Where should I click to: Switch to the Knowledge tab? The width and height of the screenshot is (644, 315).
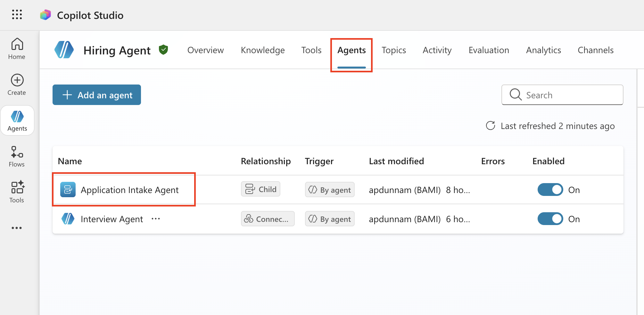tap(262, 50)
